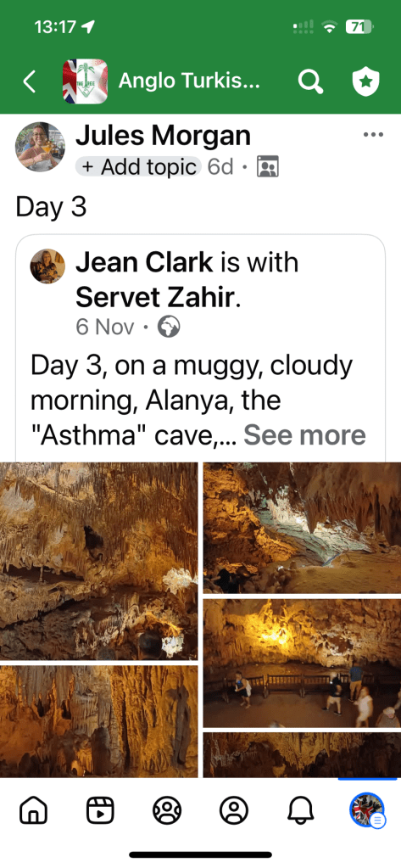Open the Jean Clark name link
The height and width of the screenshot is (868, 401).
pos(144,264)
